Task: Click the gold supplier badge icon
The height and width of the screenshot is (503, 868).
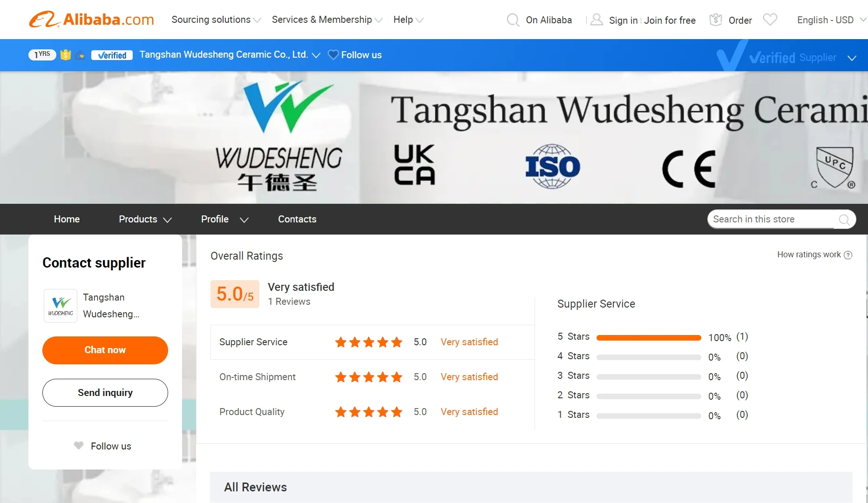Action: (x=66, y=55)
